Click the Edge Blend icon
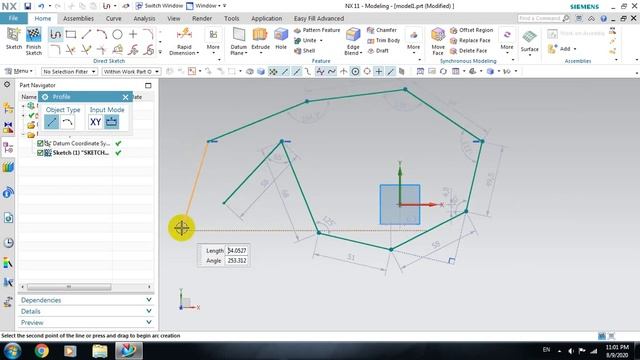Viewport: 640px width, 360px height. tap(353, 35)
